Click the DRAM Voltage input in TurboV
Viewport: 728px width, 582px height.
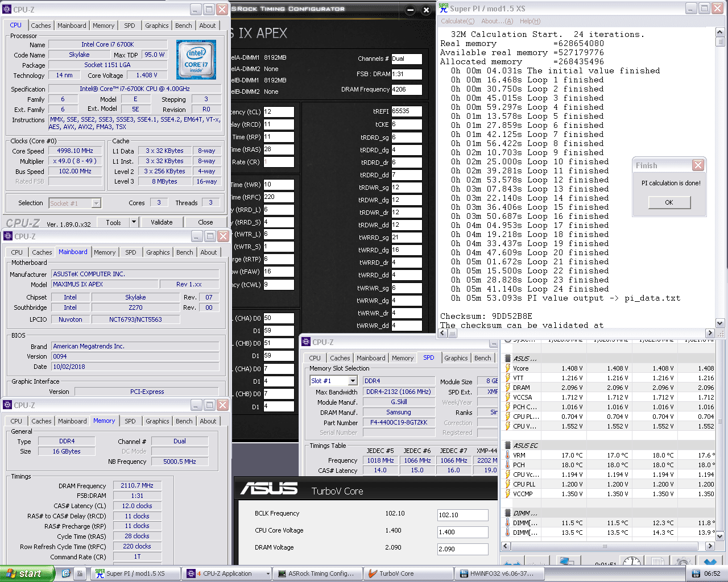click(x=462, y=549)
